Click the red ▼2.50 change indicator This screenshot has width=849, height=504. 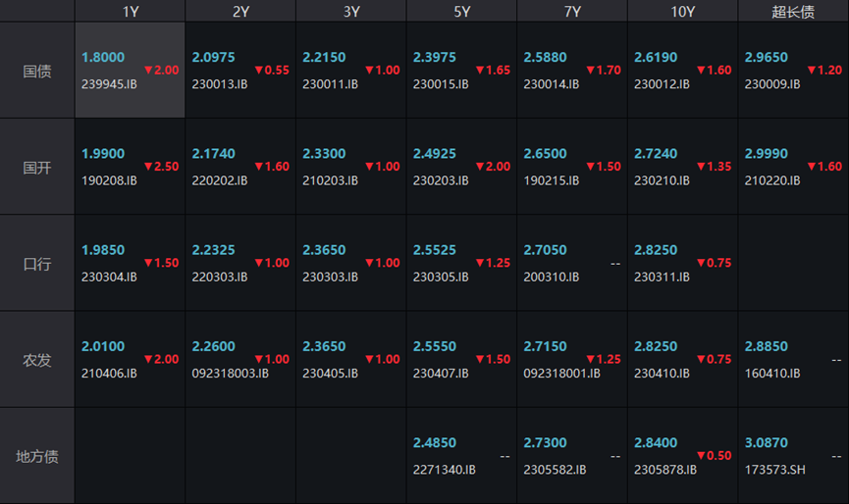[x=161, y=167]
